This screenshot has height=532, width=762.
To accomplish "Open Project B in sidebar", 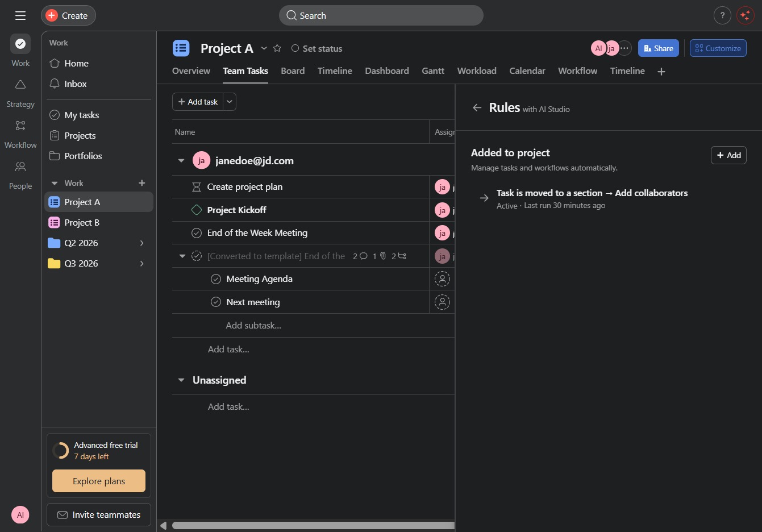I will 99,223.
